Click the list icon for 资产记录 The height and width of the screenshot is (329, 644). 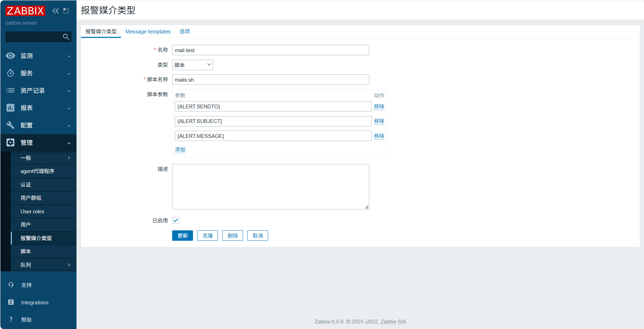click(10, 90)
